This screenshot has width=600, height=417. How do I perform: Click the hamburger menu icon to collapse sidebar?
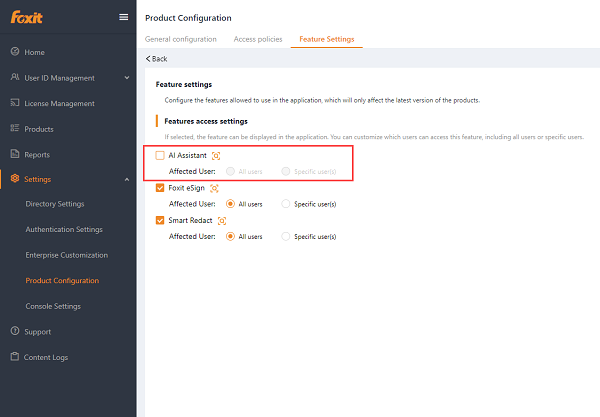coord(123,17)
